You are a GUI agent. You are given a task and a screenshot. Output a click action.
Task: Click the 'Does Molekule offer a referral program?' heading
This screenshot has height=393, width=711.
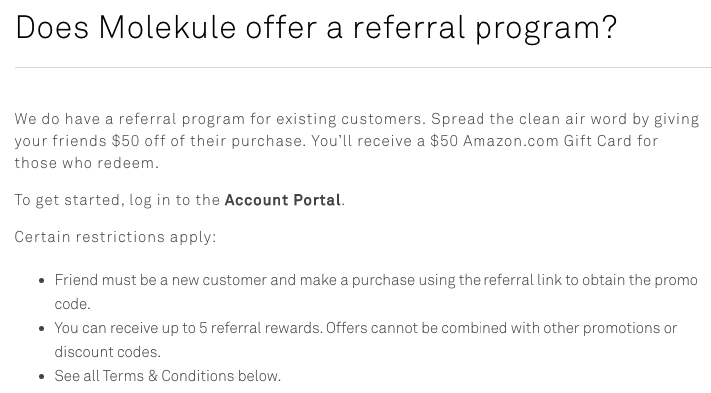pos(316,28)
